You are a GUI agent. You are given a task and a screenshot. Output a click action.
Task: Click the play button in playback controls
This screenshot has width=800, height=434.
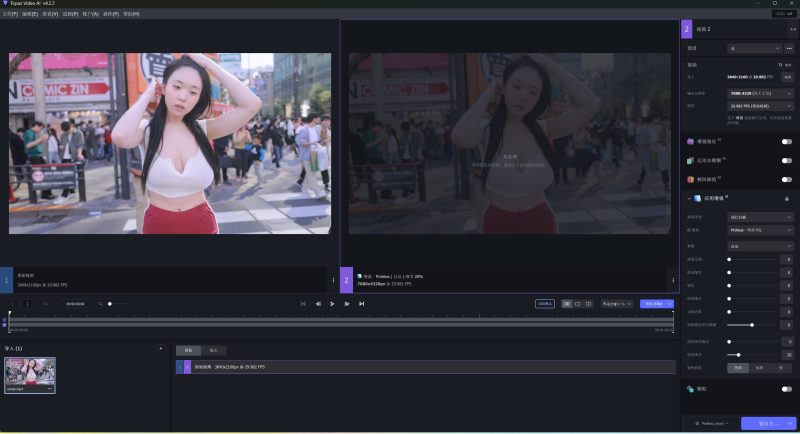pos(332,303)
